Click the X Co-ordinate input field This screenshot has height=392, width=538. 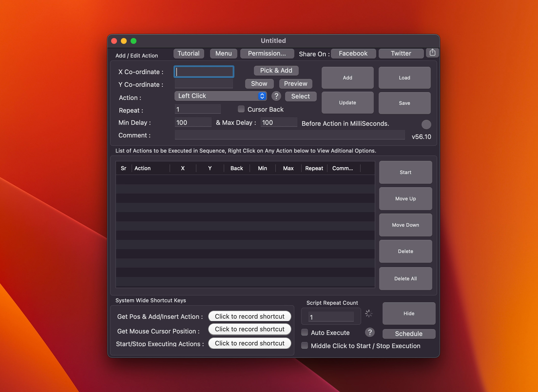point(204,71)
